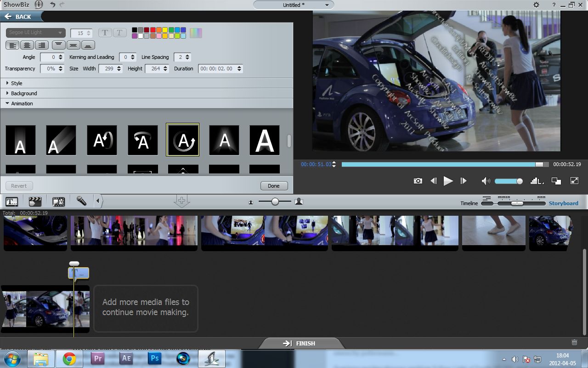Align text to the left

coord(13,45)
